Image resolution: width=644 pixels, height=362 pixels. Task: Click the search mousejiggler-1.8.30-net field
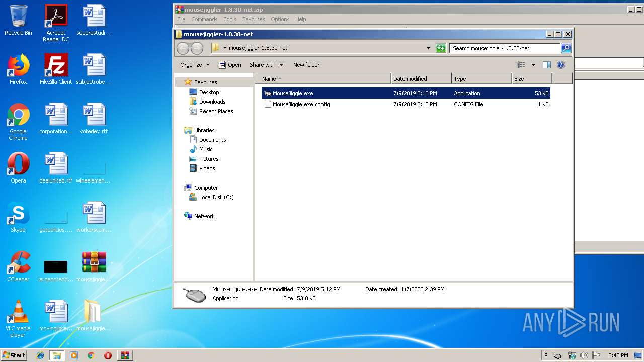(x=505, y=48)
